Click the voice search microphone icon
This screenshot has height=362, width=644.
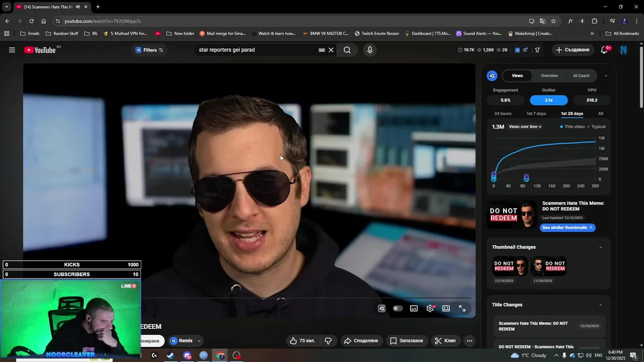(x=370, y=50)
